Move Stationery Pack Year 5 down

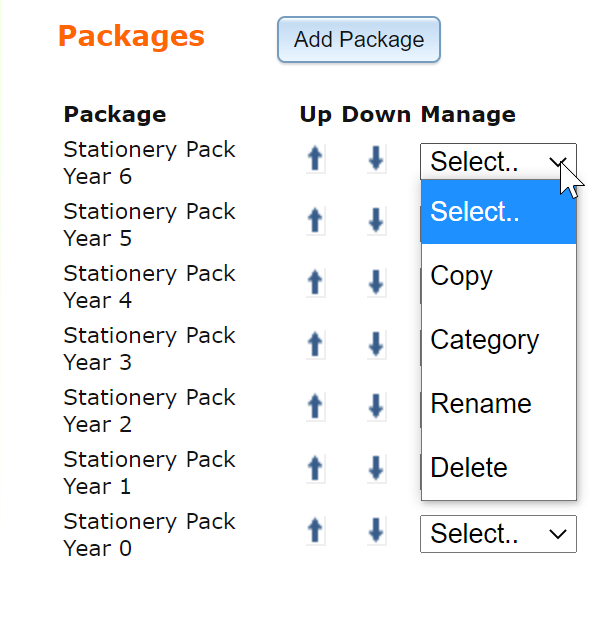tap(376, 220)
